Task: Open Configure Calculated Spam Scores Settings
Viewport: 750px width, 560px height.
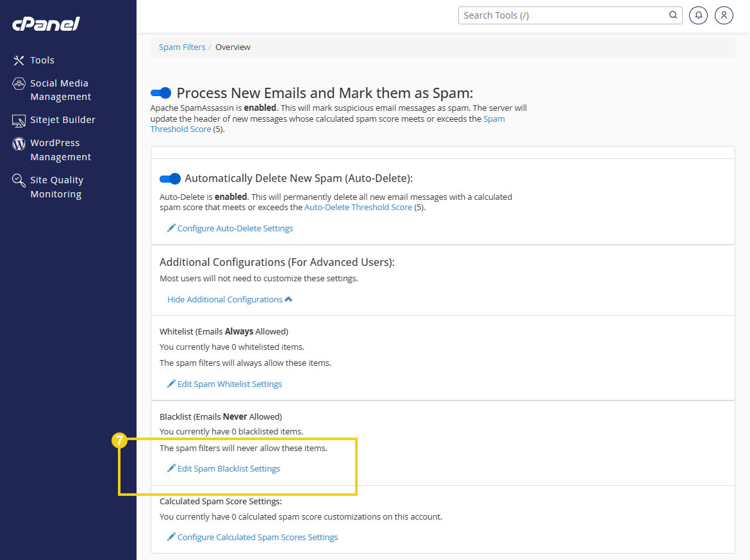Action: [258, 537]
